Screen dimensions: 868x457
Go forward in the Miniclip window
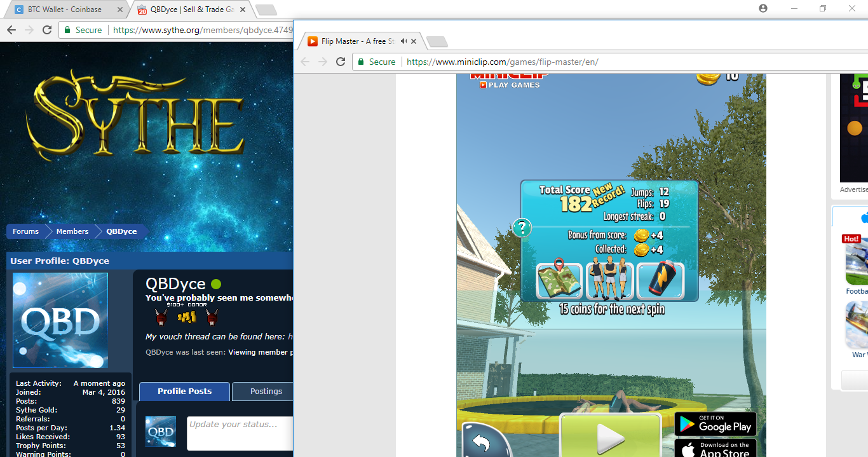point(323,62)
